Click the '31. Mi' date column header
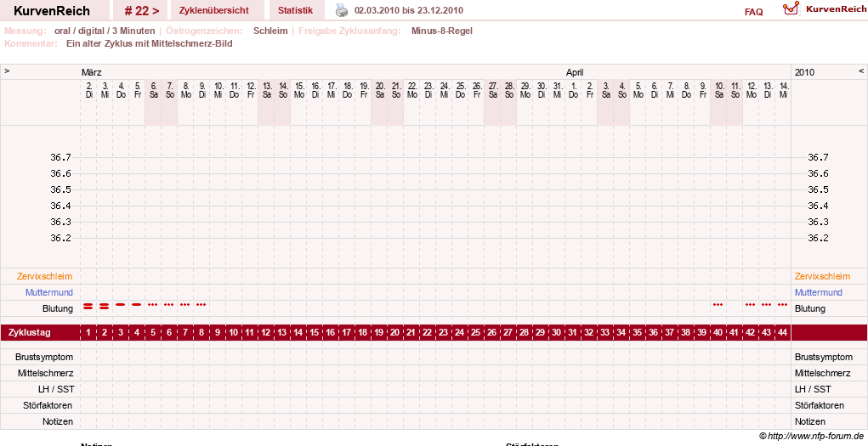 coord(558,90)
